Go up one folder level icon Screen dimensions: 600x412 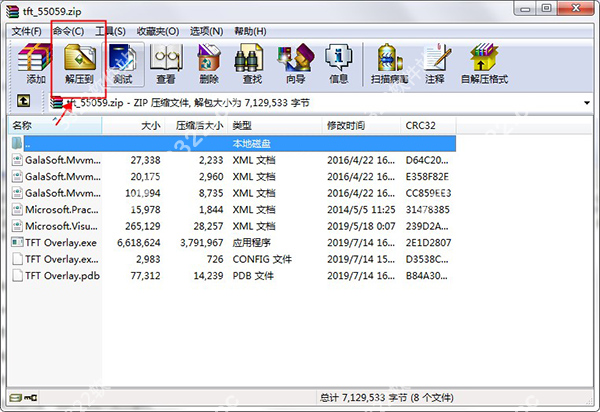24,101
